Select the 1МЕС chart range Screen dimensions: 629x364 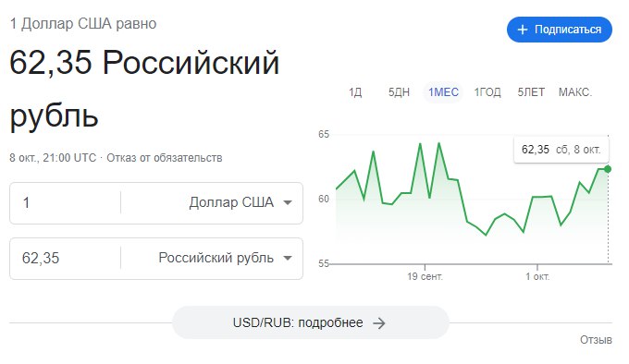tap(443, 92)
